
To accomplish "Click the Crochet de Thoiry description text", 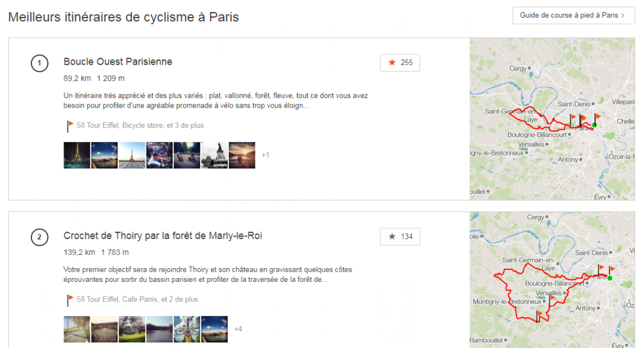I will 208,275.
